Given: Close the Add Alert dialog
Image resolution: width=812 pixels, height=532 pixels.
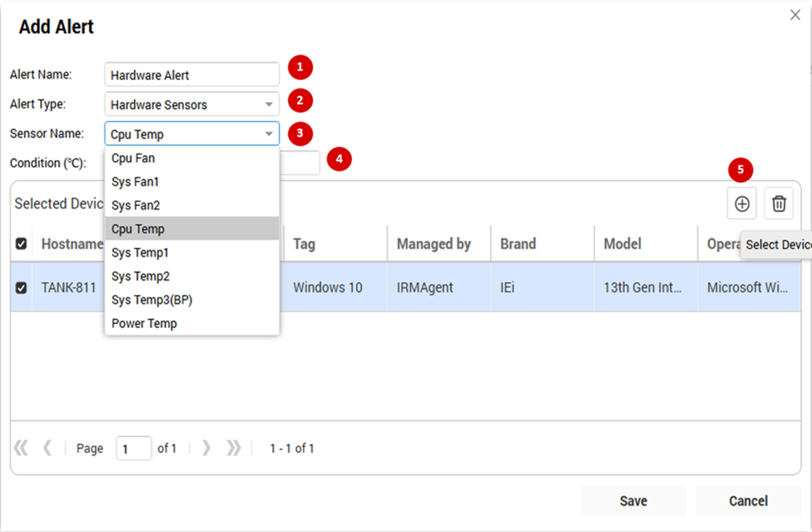Looking at the screenshot, I should 796,15.
